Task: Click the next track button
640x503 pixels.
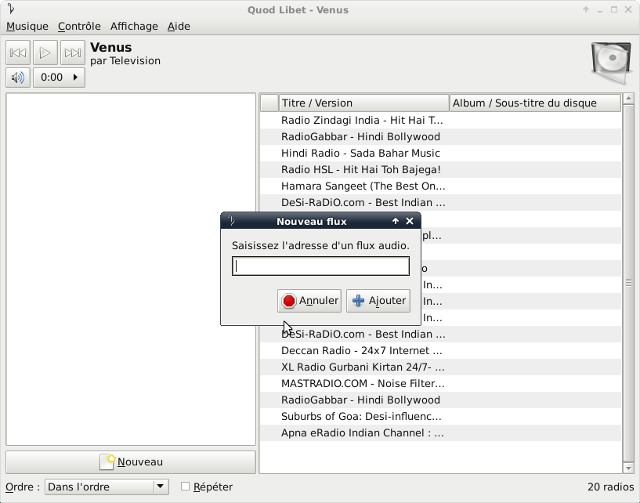Action: click(x=72, y=53)
